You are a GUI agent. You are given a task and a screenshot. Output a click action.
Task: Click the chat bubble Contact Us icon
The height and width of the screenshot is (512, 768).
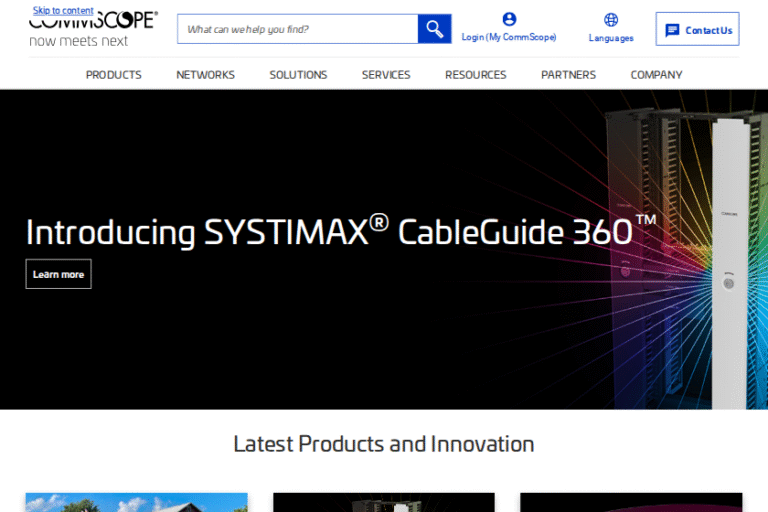[x=672, y=30]
